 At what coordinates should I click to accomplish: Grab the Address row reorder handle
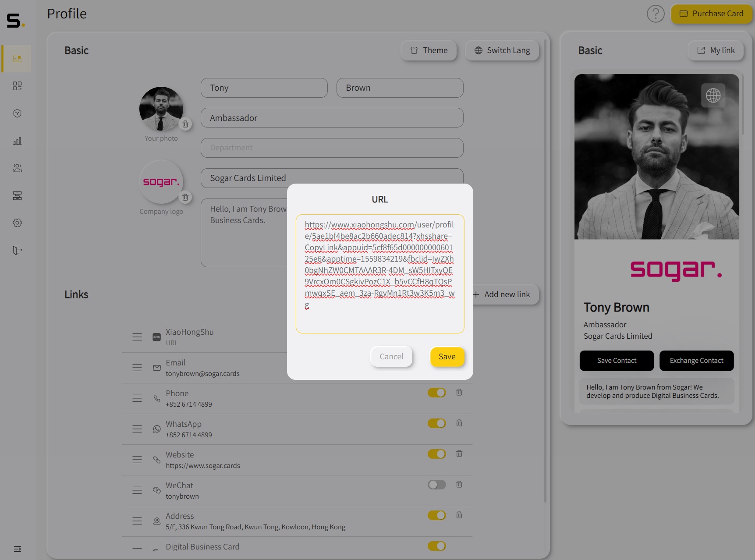(x=137, y=521)
